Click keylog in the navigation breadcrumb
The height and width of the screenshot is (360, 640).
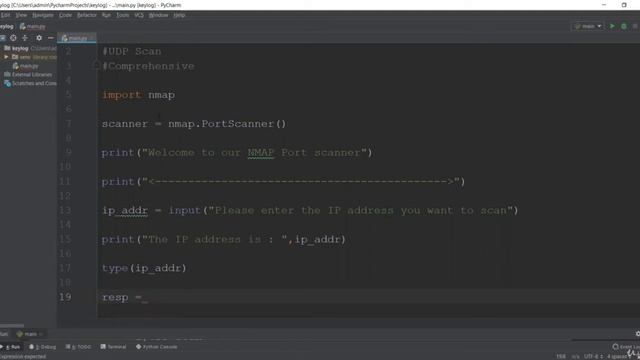tap(7, 27)
